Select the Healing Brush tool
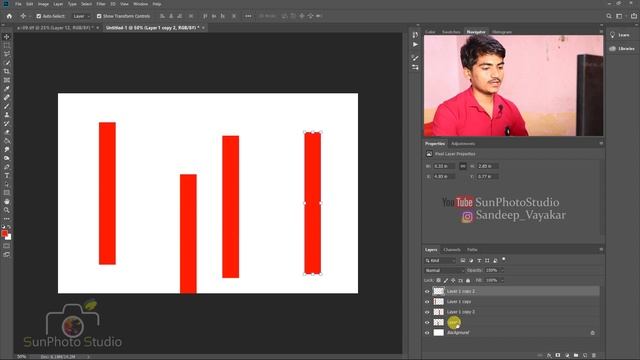The height and width of the screenshot is (360, 640). pos(7,98)
